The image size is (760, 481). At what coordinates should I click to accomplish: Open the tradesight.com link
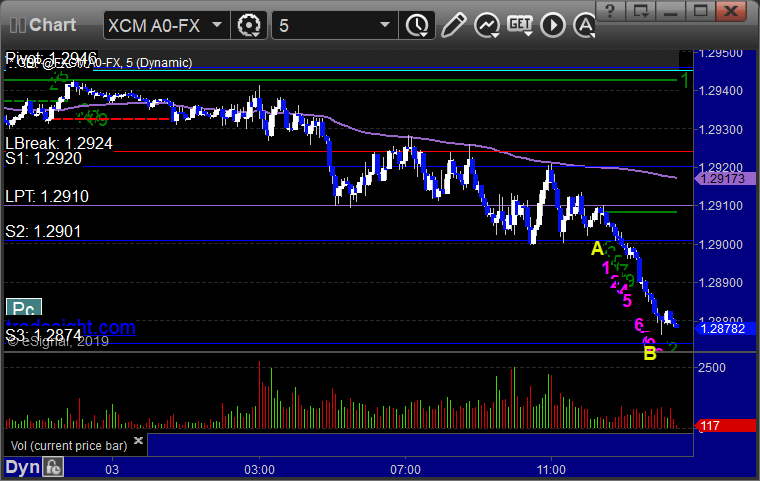pos(71,327)
